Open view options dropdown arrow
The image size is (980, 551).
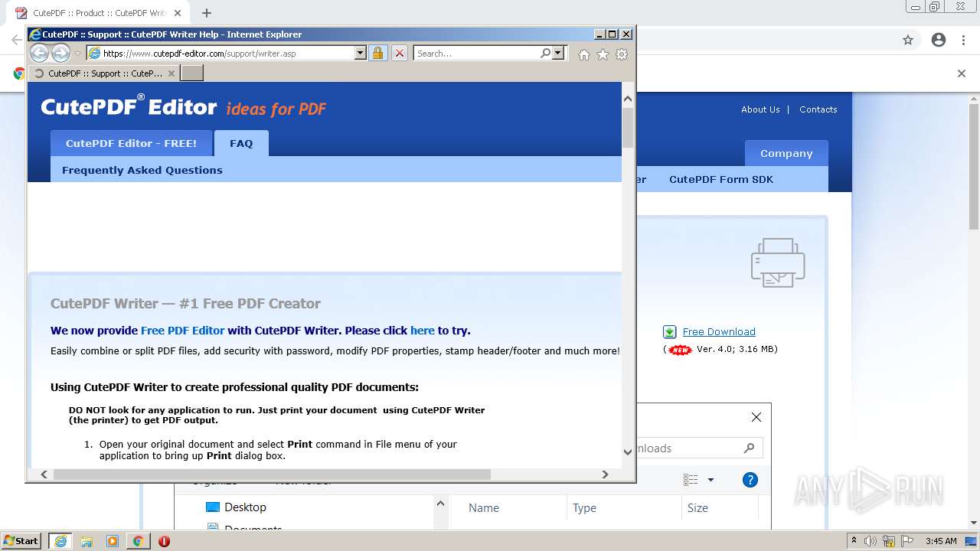pyautogui.click(x=710, y=480)
